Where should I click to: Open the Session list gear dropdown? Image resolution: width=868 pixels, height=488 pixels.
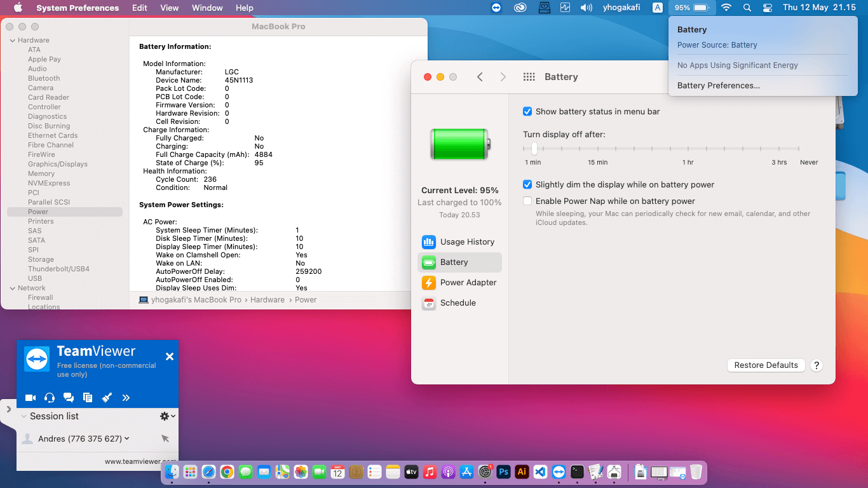(x=167, y=416)
